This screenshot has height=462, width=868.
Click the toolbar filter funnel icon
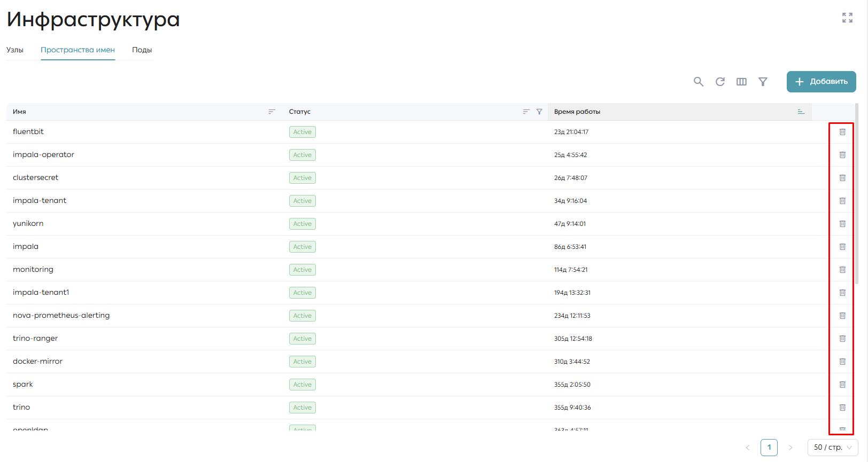pos(763,82)
